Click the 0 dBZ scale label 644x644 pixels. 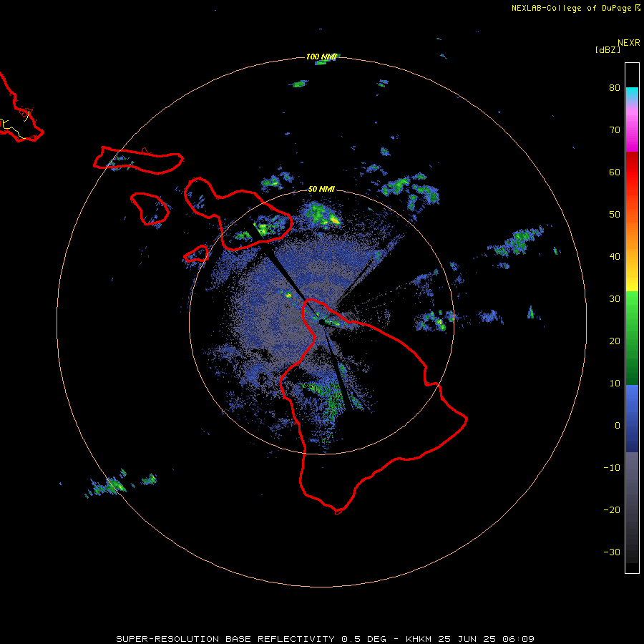(x=618, y=426)
